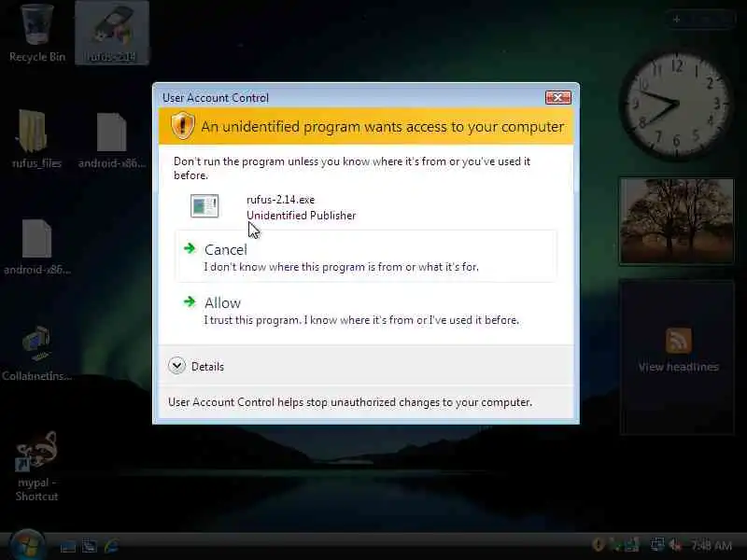747x560 pixels.
Task: Select the mypal - Shortcut desktop icon
Action: (36, 467)
